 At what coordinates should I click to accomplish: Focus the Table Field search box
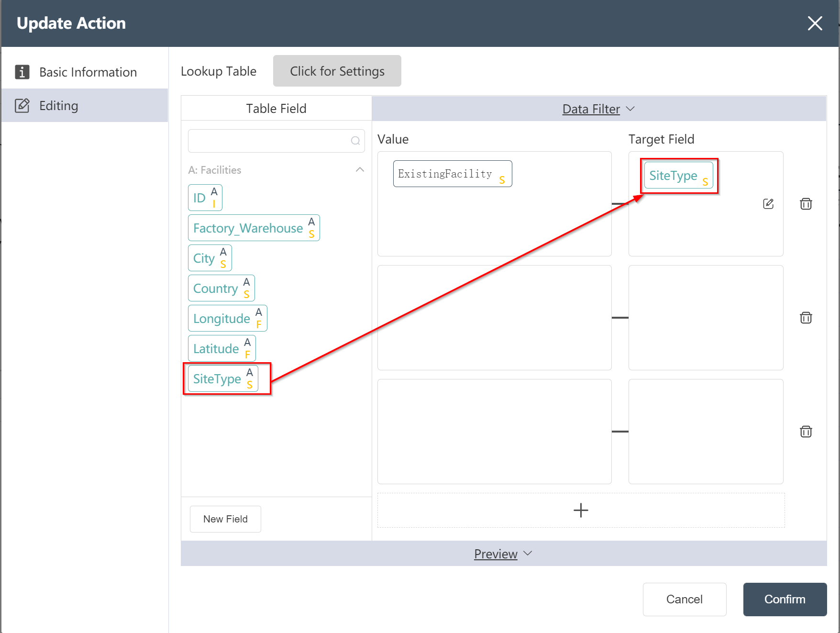click(276, 141)
